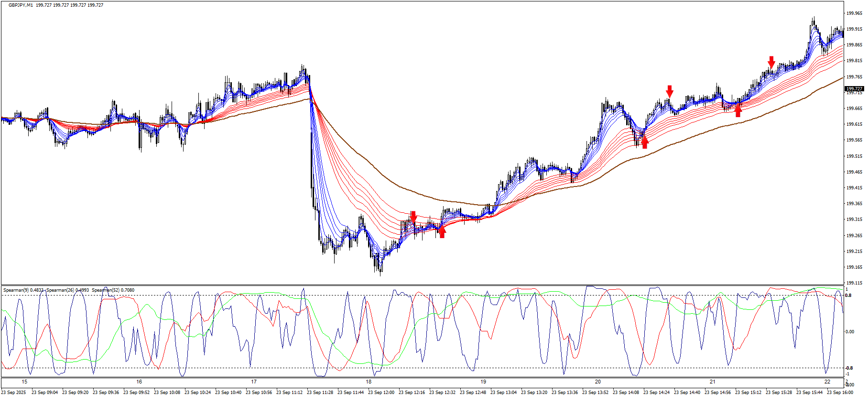This screenshot has height=405, width=868.
Task: Click the 199.115 price axis label
Action: pyautogui.click(x=854, y=283)
